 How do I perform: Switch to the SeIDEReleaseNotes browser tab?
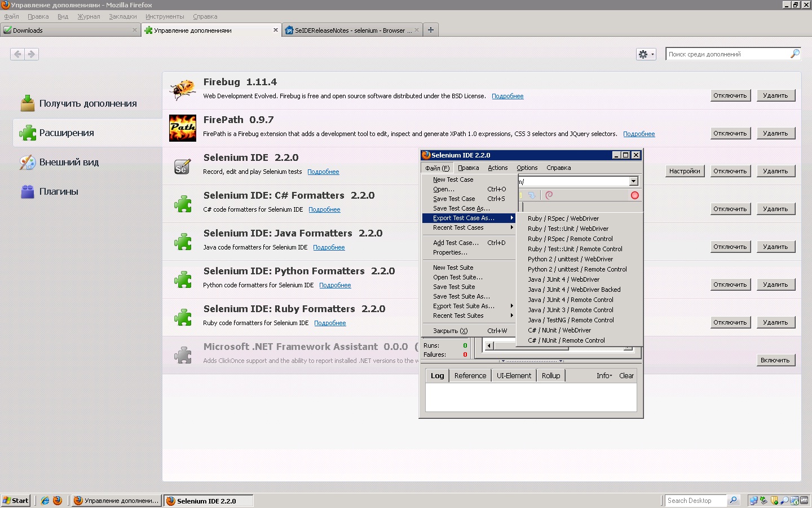click(352, 30)
